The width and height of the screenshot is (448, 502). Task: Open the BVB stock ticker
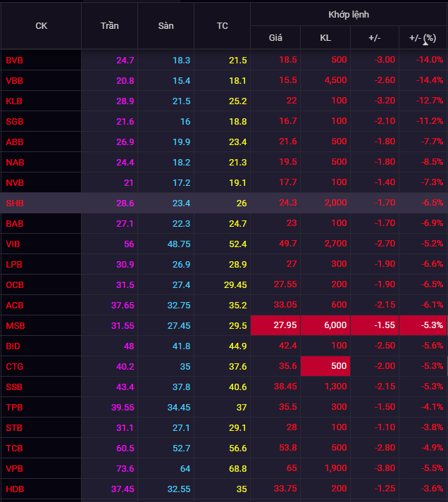pos(15,61)
